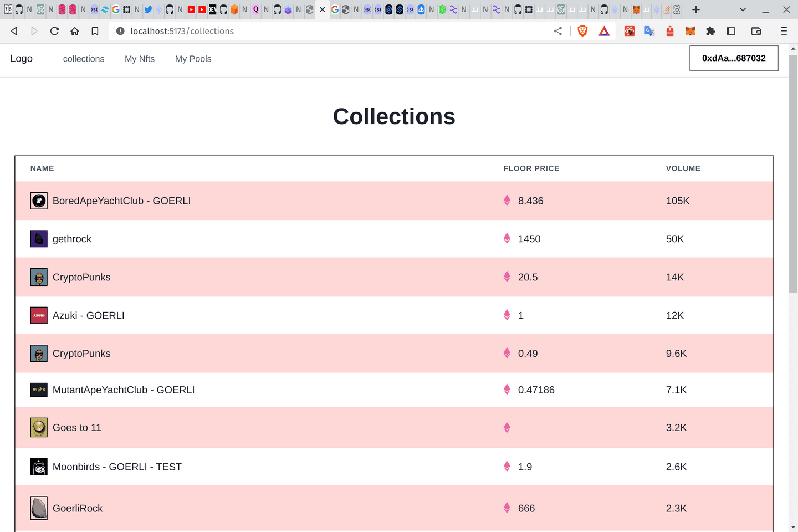Screen dimensions: 798x532
Task: Open the MetaMask fox extension
Action: tap(690, 31)
